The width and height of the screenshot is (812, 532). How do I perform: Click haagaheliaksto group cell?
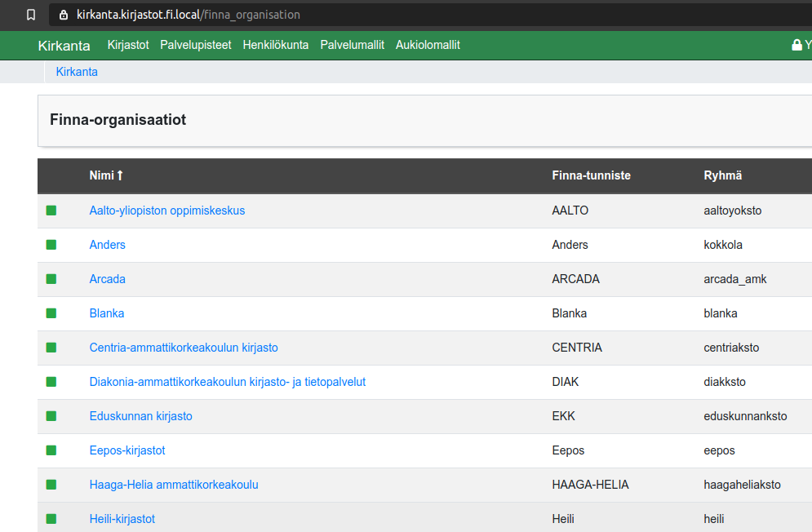coord(742,485)
